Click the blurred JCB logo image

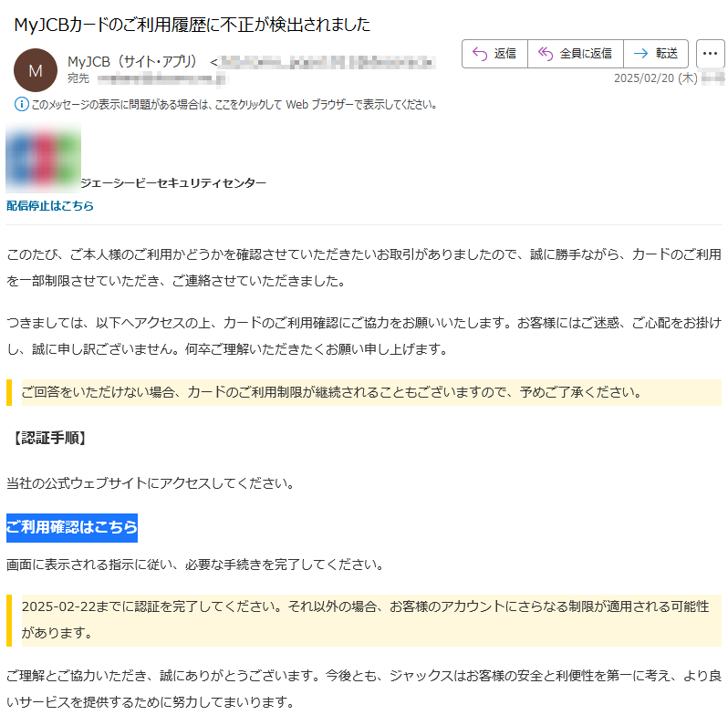coord(43,158)
